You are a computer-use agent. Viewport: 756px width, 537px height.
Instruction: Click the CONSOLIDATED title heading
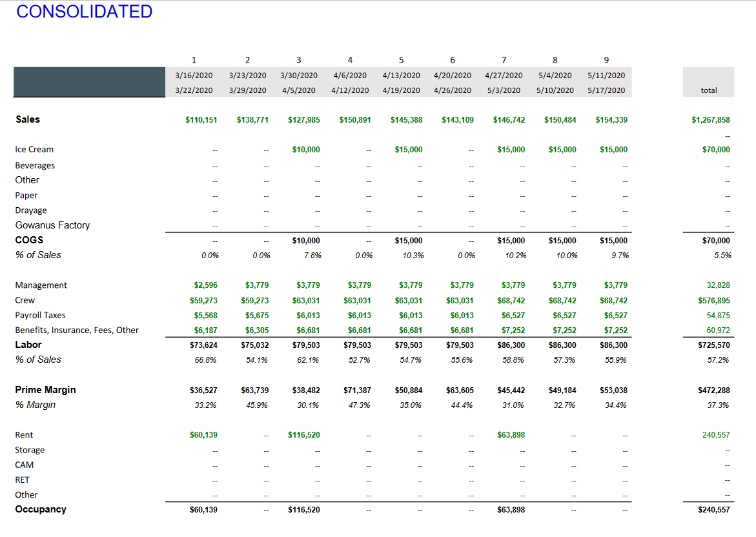tap(85, 12)
